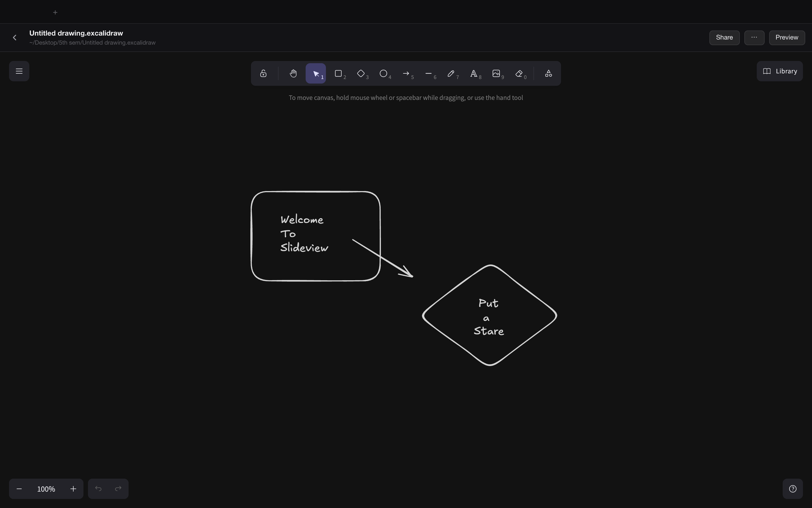The width and height of the screenshot is (812, 508).
Task: Select the Hand panning tool
Action: [293, 74]
